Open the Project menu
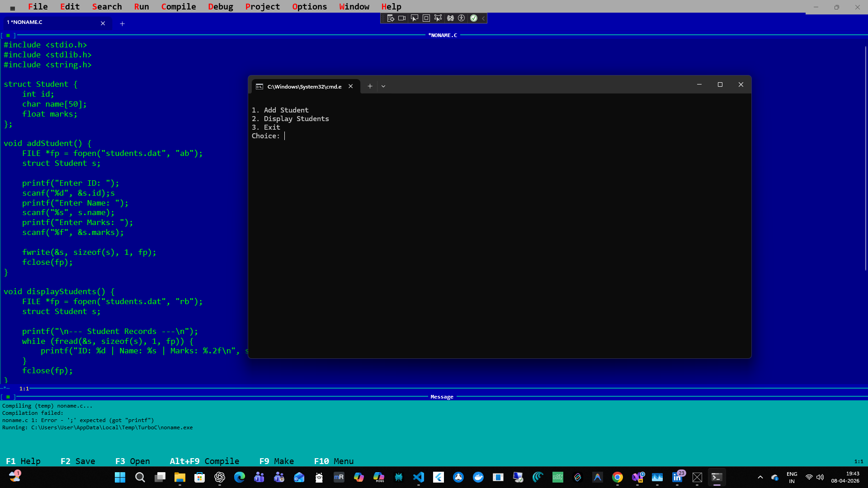 pos(263,7)
